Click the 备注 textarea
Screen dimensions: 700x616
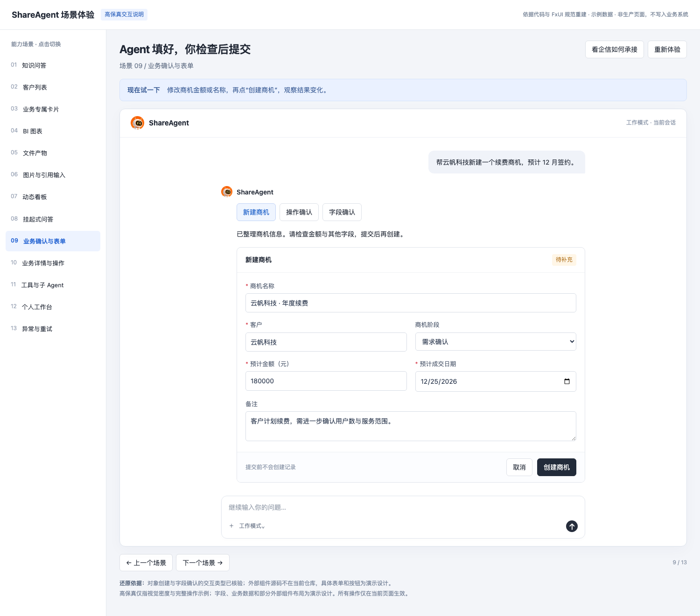pyautogui.click(x=411, y=426)
